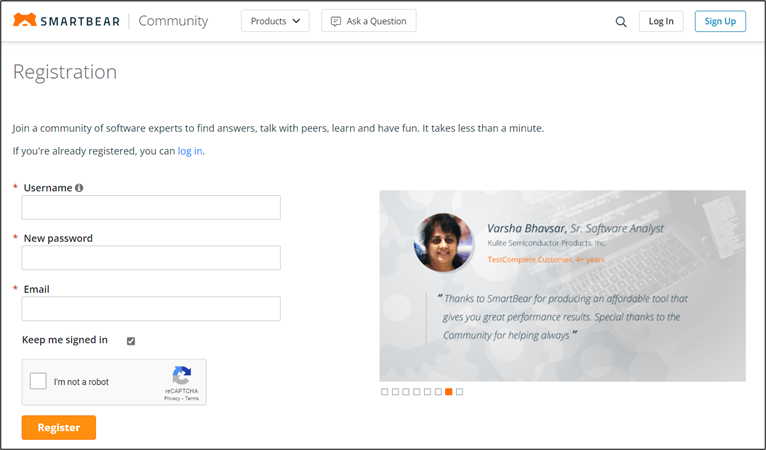Open the Community section link
The image size is (766, 450).
point(173,21)
